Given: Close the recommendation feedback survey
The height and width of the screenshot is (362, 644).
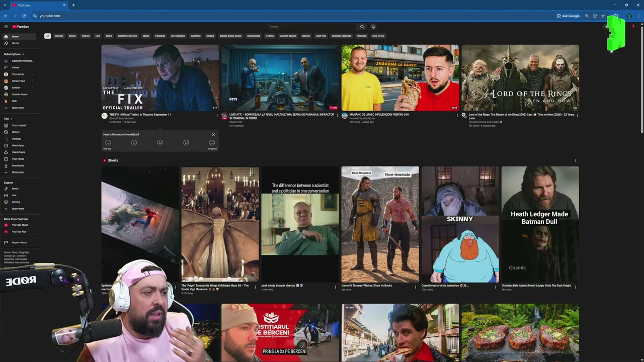Looking at the screenshot, I should click(x=213, y=135).
